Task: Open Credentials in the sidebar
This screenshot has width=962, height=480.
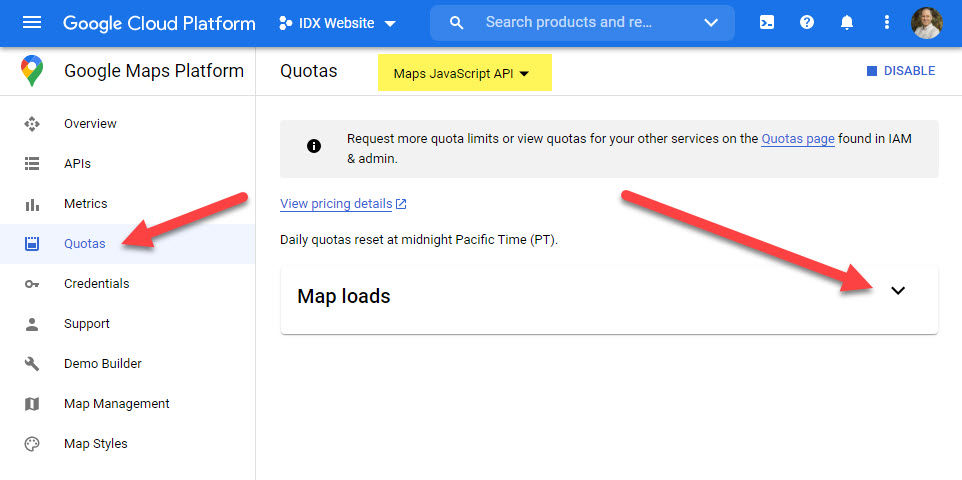Action: pyautogui.click(x=96, y=284)
